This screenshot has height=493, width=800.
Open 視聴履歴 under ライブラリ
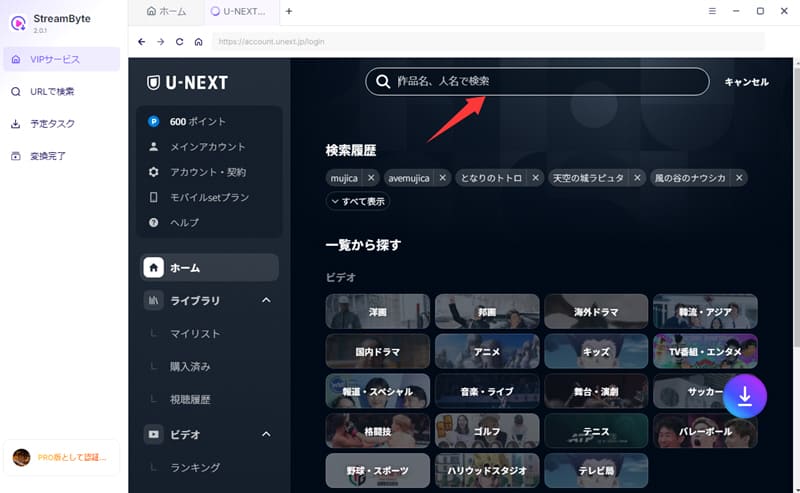click(190, 400)
